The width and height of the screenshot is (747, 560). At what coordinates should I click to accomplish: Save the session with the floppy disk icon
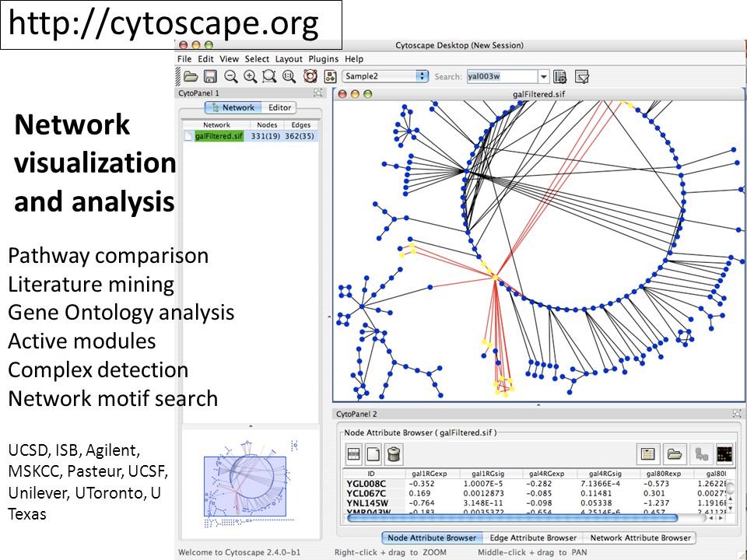[210, 76]
